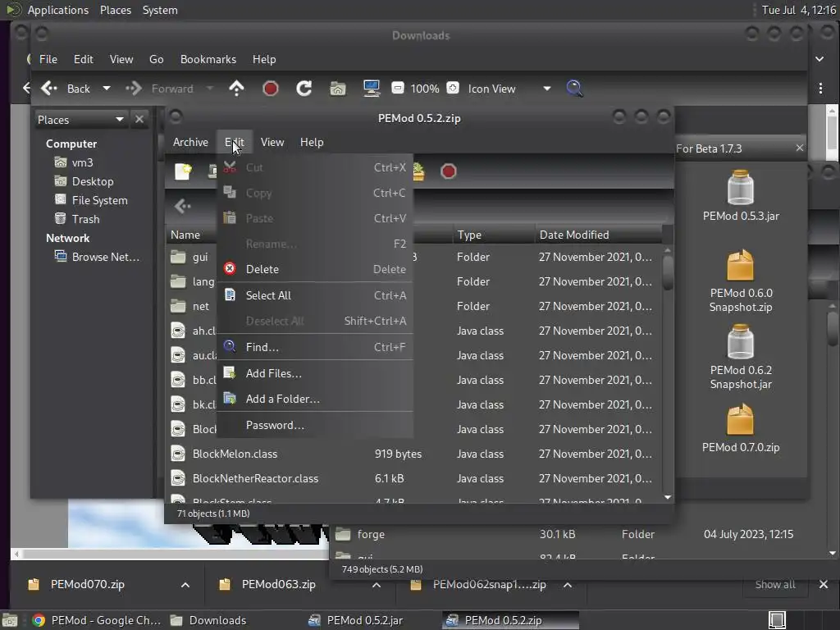Open the Applications menu

(x=58, y=10)
